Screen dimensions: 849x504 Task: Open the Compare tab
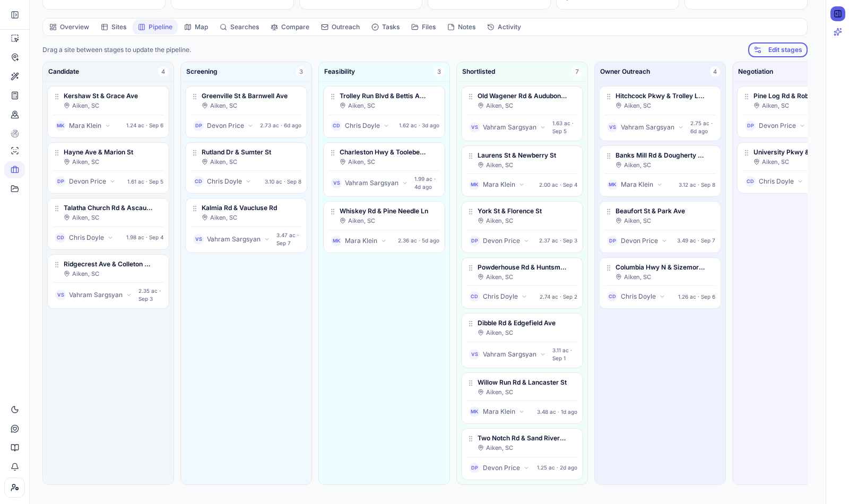pyautogui.click(x=290, y=27)
